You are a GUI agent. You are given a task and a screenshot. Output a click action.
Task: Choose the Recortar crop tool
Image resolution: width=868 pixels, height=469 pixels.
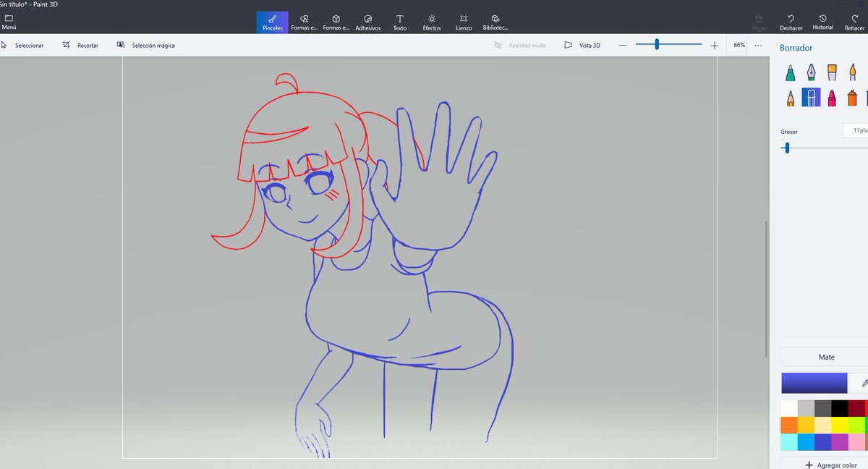pos(80,45)
